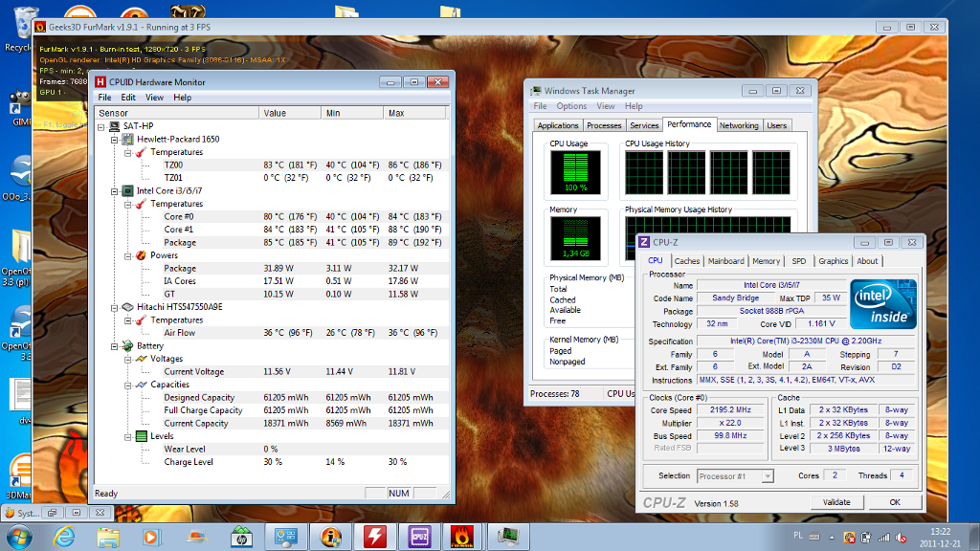980x551 pixels.
Task: Click the Min column header
Action: tap(352, 113)
